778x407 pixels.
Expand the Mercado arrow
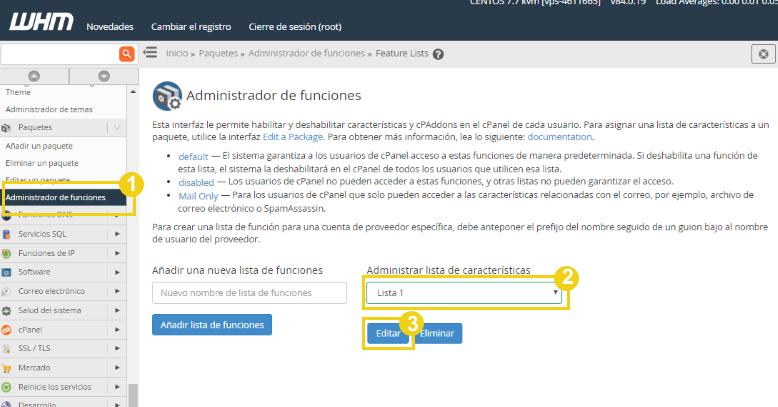pos(117,368)
